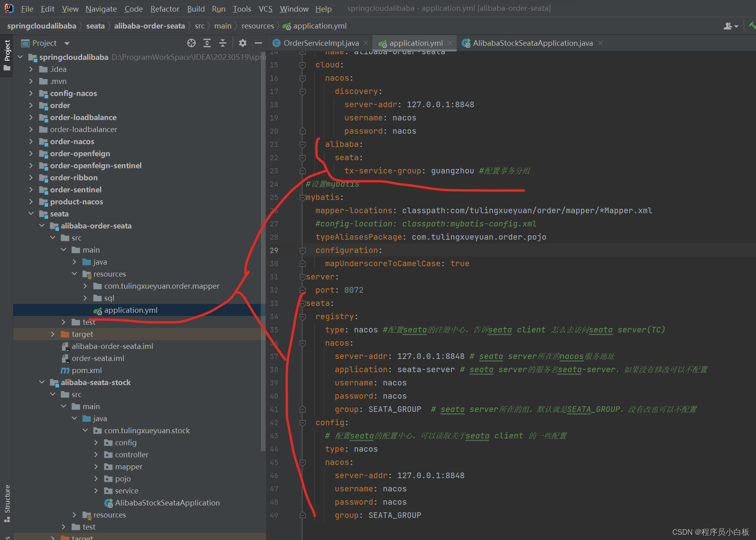Place cursor on port 8072 value
This screenshot has height=540, width=756.
[354, 290]
